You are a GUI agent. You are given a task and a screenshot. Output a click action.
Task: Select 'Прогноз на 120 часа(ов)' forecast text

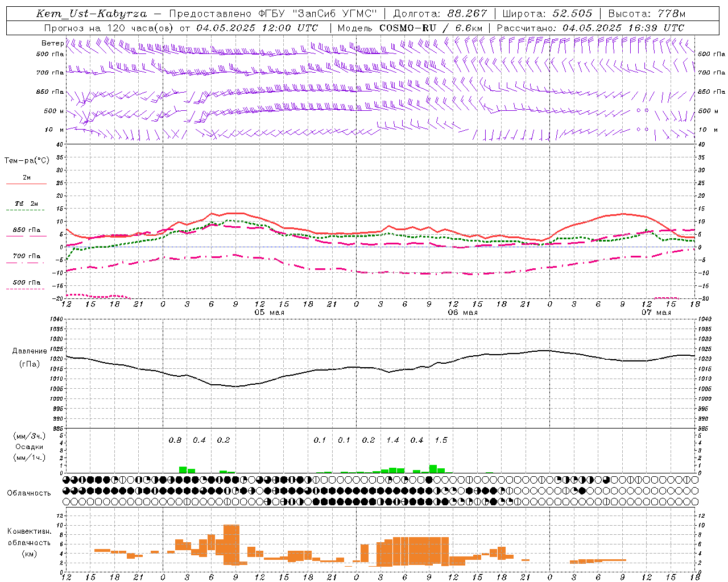click(x=109, y=28)
